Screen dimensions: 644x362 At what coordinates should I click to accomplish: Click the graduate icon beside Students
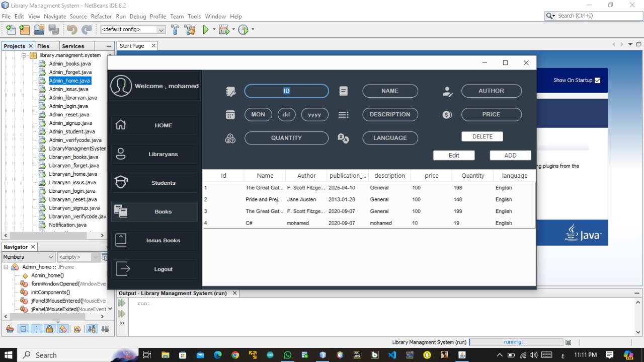click(121, 182)
